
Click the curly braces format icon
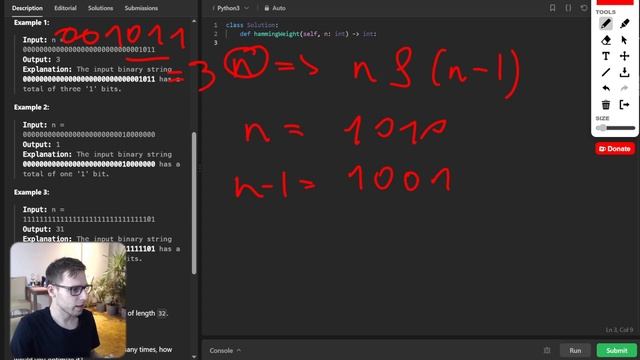click(x=568, y=8)
